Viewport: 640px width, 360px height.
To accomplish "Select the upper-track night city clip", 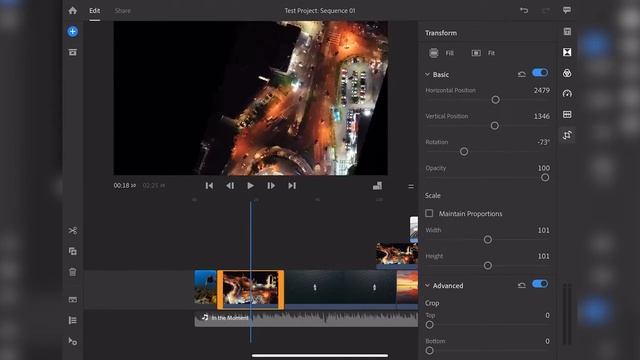I will (397, 255).
